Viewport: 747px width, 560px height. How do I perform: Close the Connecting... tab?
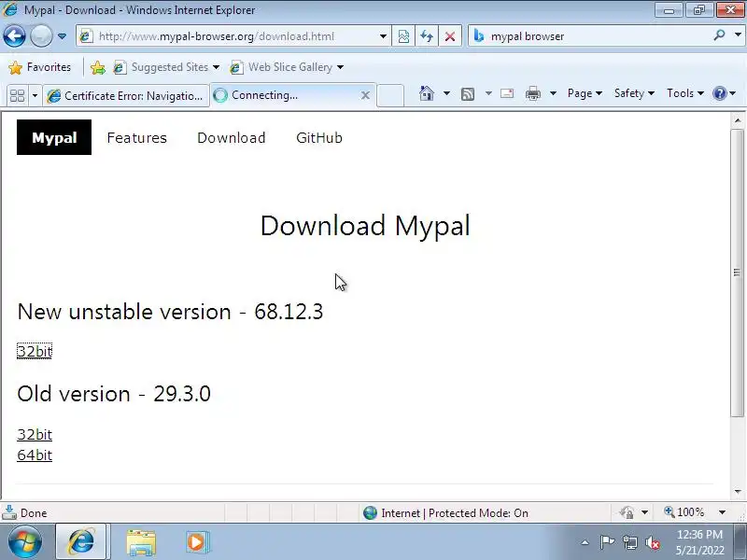point(365,96)
